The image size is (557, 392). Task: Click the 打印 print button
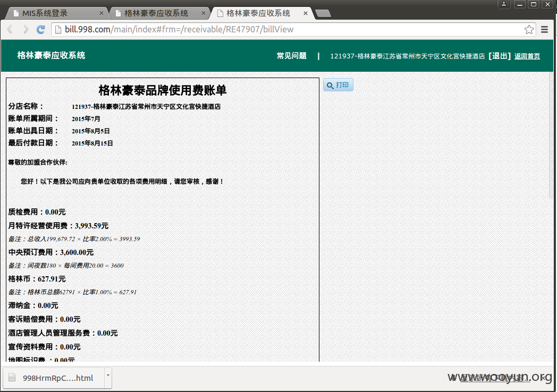(338, 85)
